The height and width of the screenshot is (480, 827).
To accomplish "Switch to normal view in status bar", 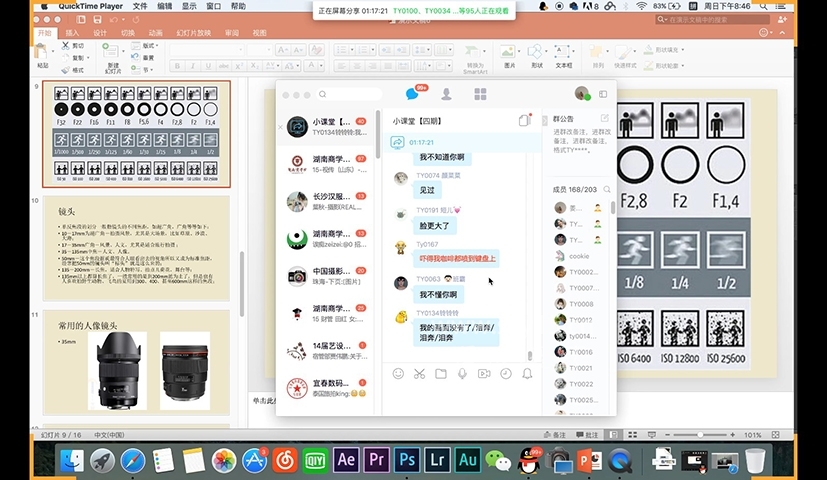I will point(613,435).
